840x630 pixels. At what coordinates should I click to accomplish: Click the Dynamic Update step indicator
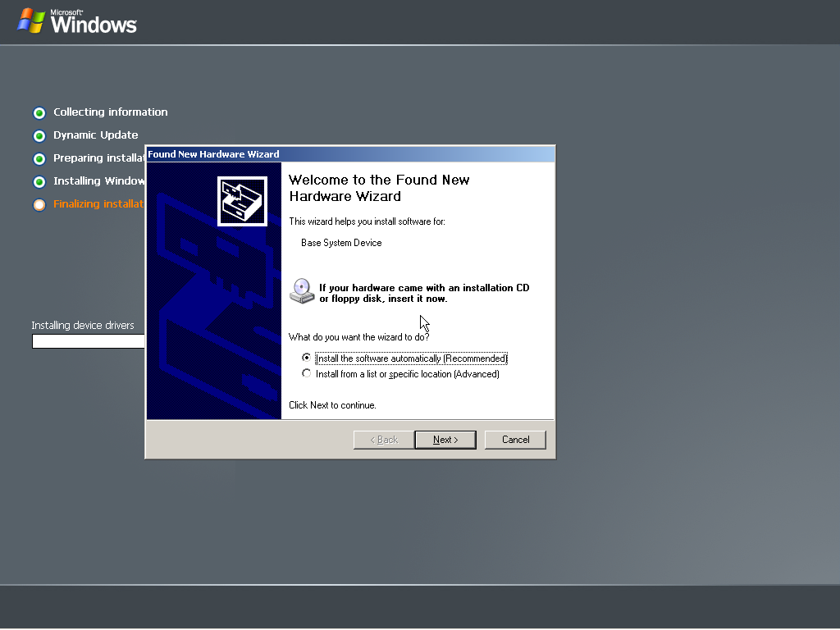pos(39,136)
